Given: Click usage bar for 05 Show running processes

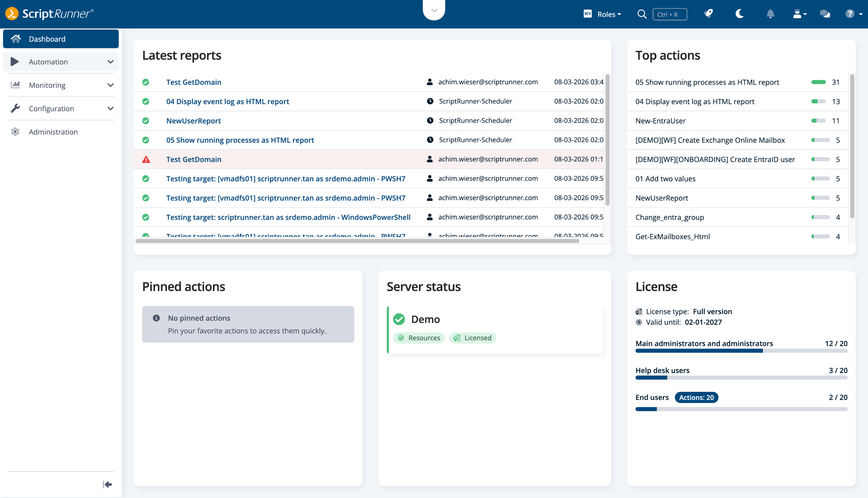Looking at the screenshot, I should pyautogui.click(x=818, y=82).
